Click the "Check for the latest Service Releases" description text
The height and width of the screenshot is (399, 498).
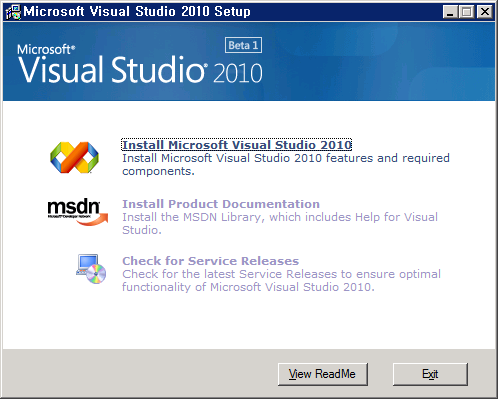tap(281, 280)
